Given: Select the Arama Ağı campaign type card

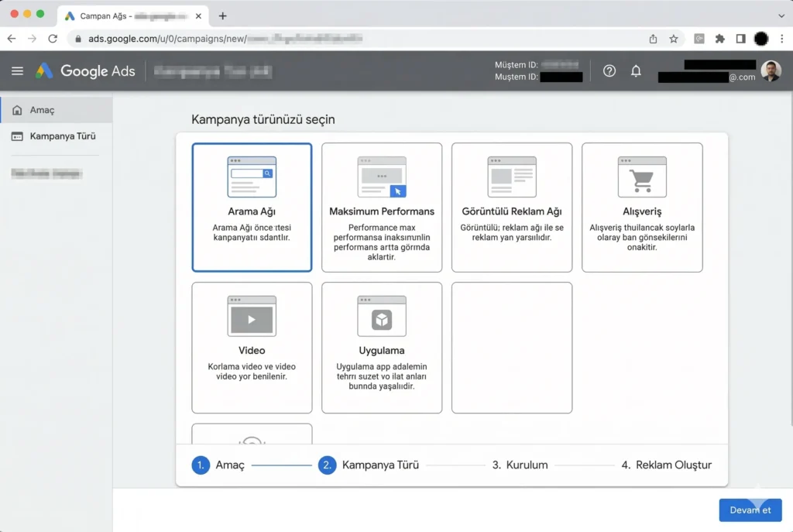Looking at the screenshot, I should 251,207.
